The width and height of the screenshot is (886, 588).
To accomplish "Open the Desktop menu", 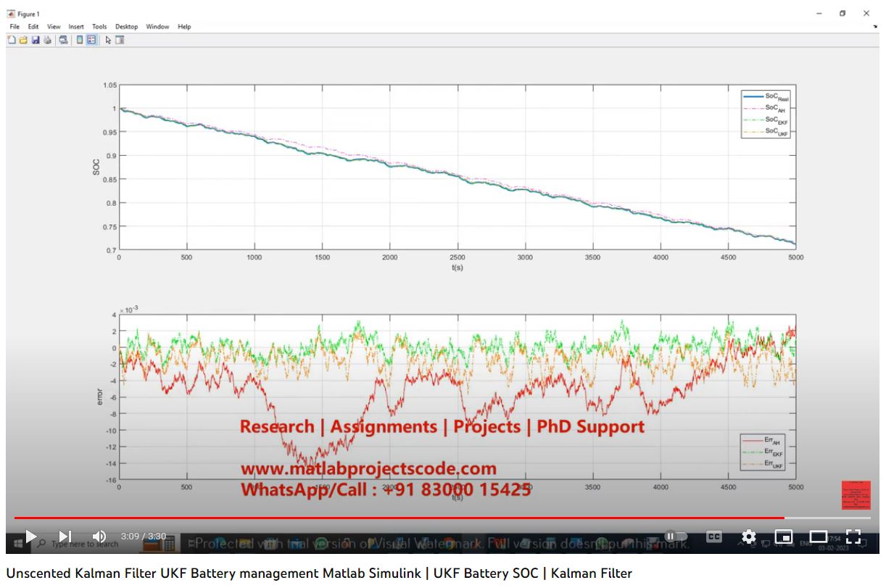I will [126, 27].
